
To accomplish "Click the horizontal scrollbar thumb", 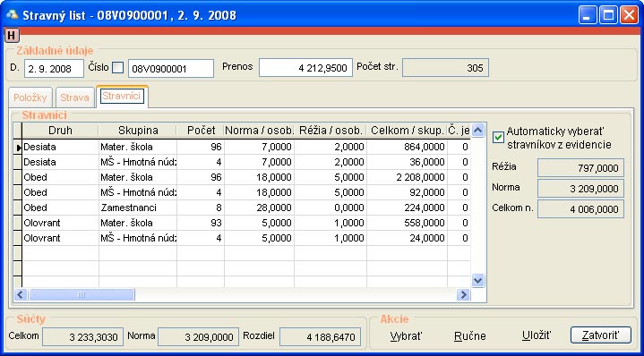I will pos(82,294).
